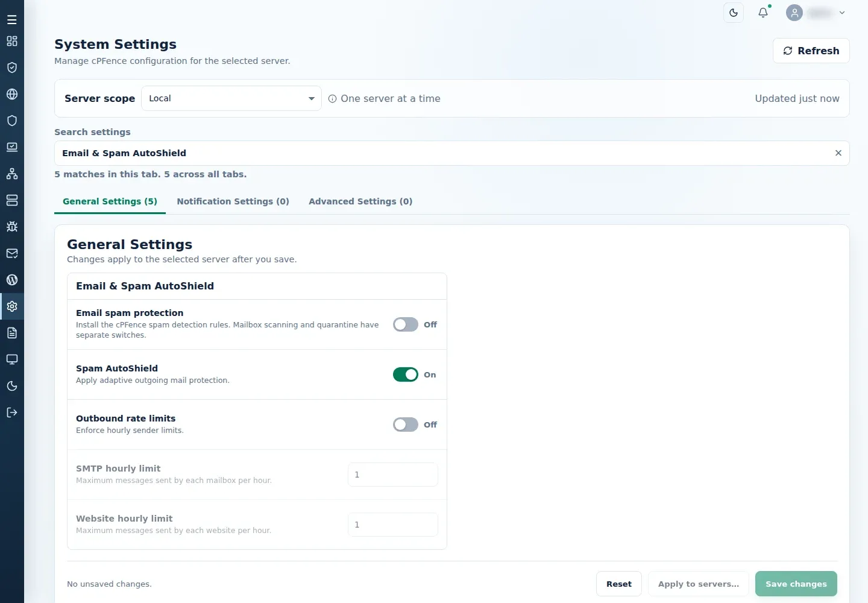This screenshot has width=868, height=603.
Task: Click the SMTP hourly limit field
Action: point(393,475)
